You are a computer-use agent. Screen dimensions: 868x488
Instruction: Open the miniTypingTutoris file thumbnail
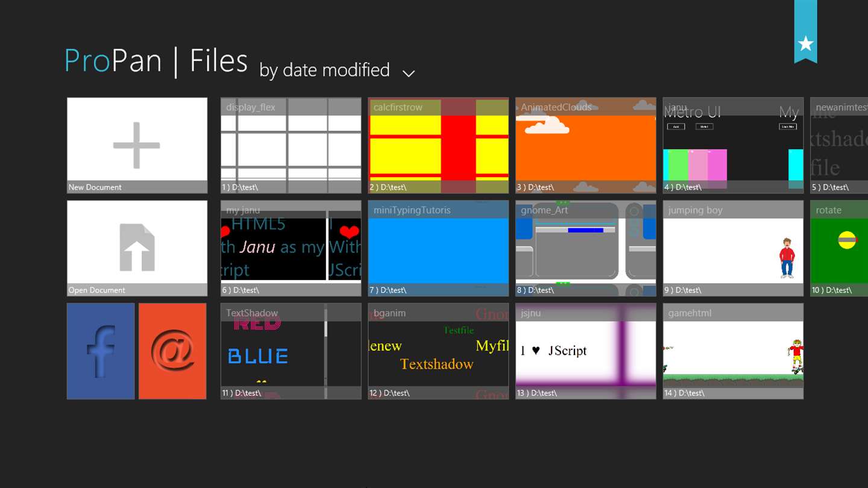(438, 248)
